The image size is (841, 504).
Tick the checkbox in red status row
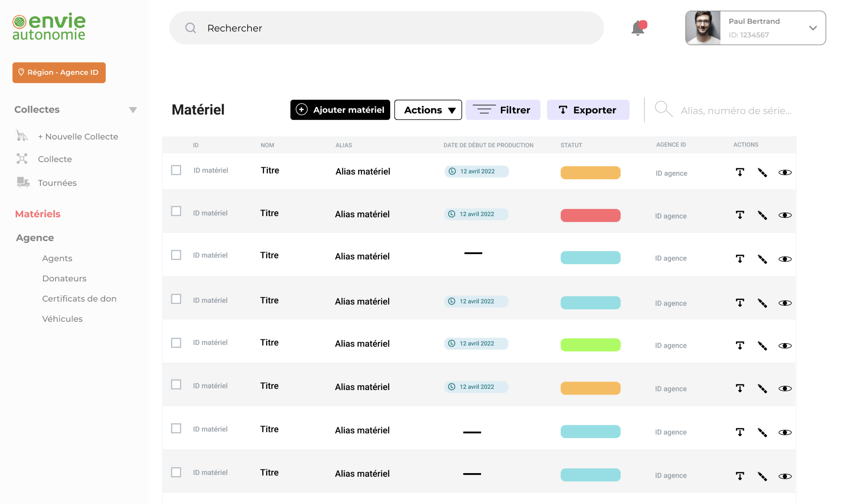click(x=176, y=211)
